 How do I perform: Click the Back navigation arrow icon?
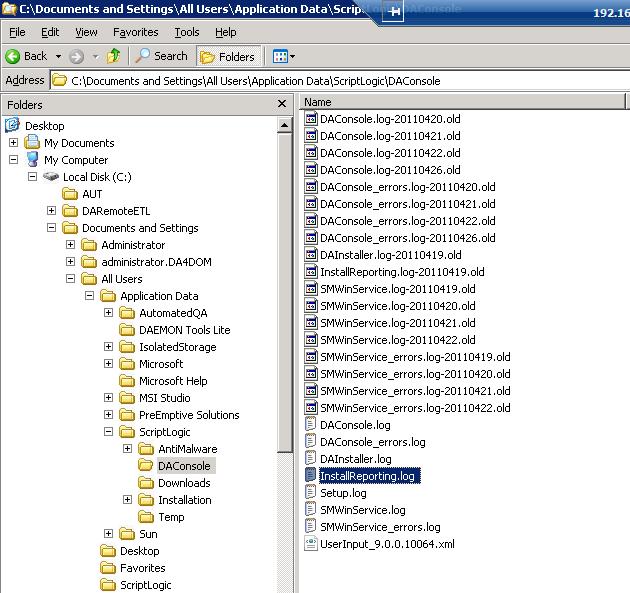pos(14,56)
